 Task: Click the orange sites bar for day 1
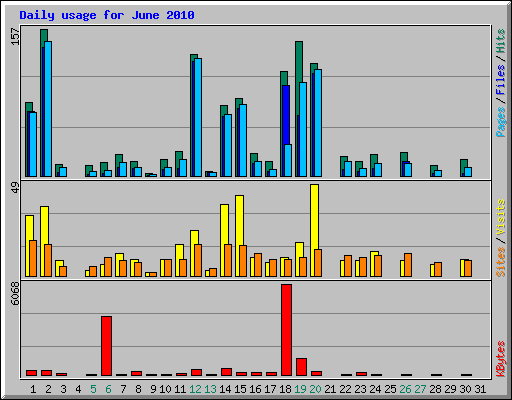[33, 258]
